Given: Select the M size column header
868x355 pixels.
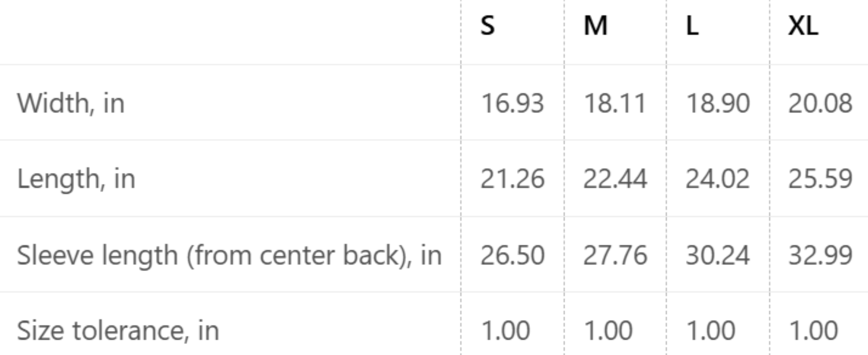Looking at the screenshot, I should [x=595, y=26].
